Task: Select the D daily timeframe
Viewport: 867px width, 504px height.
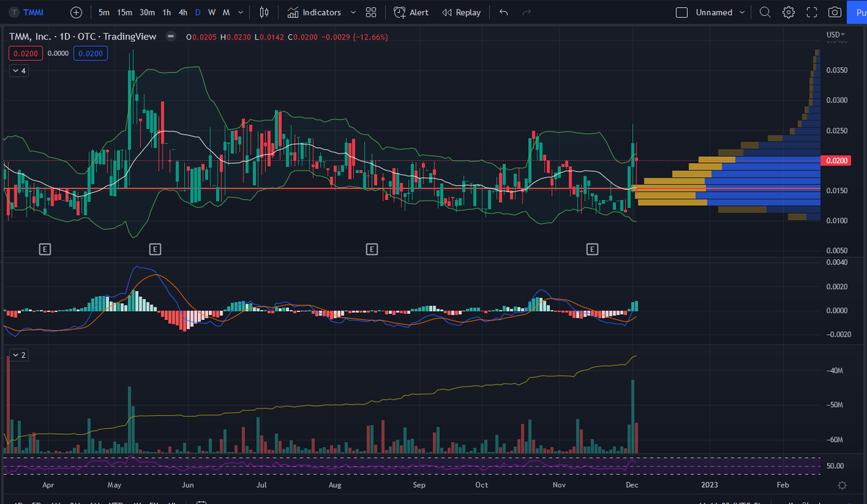Action: click(199, 12)
